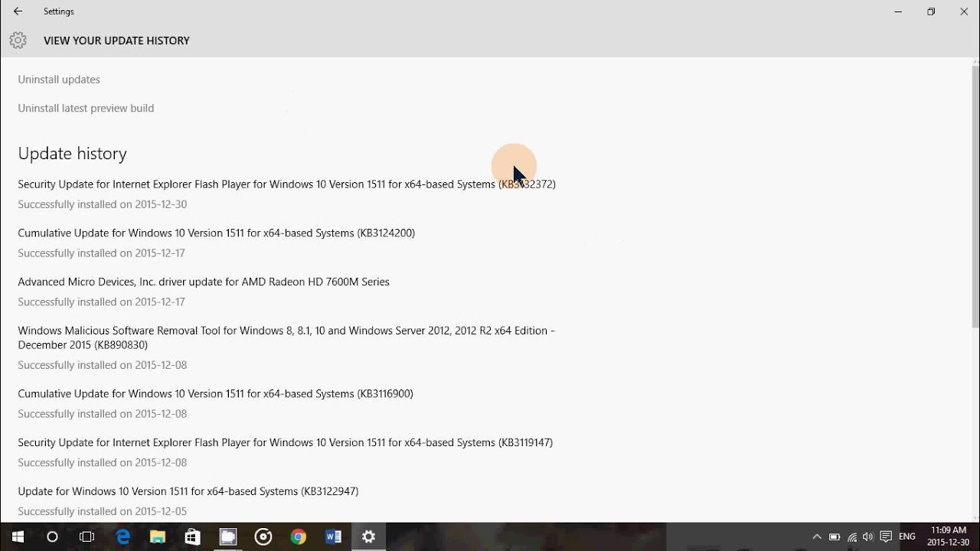Click the scrollbar down arrow
The width and height of the screenshot is (980, 551).
975,518
